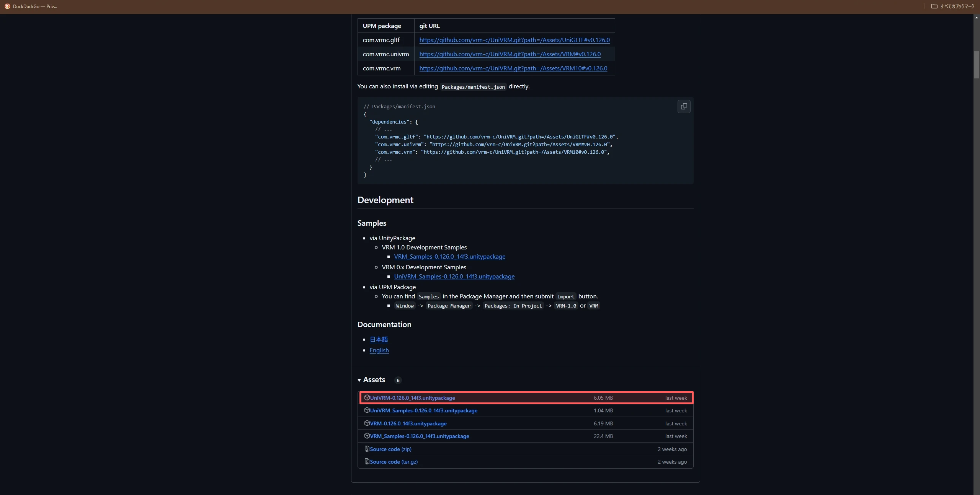Click the UniVRM-0.126.0_14f3.unitypackage download icon
Screen dimensions: 980x495
click(366, 398)
